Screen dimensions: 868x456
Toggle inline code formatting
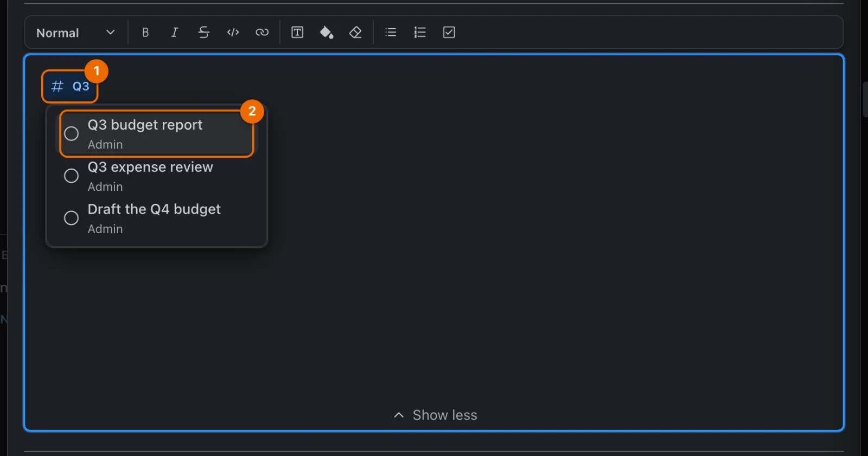click(x=233, y=33)
